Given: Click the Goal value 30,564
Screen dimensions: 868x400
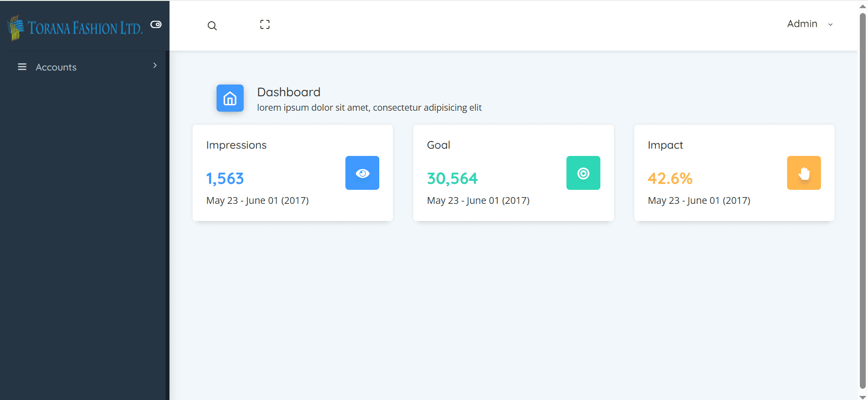Looking at the screenshot, I should click(452, 179).
